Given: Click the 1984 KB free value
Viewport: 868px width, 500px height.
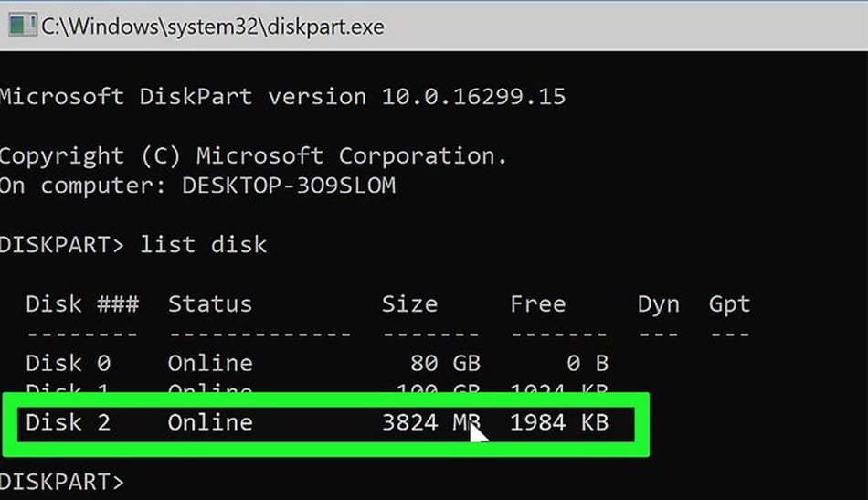Looking at the screenshot, I should pos(559,423).
